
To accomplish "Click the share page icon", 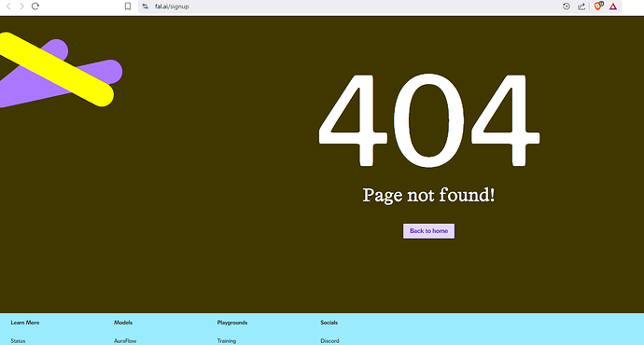I will (x=581, y=7).
